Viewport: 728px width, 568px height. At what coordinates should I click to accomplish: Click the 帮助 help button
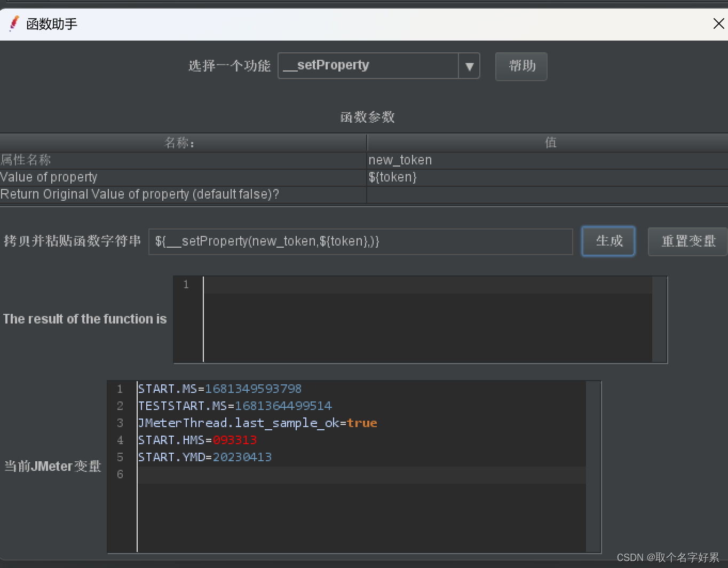click(520, 66)
